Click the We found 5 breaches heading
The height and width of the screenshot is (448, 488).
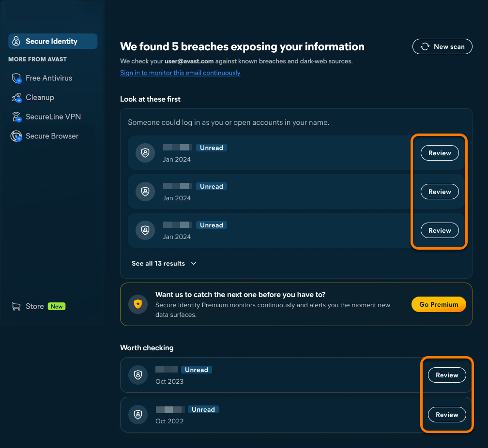point(242,46)
